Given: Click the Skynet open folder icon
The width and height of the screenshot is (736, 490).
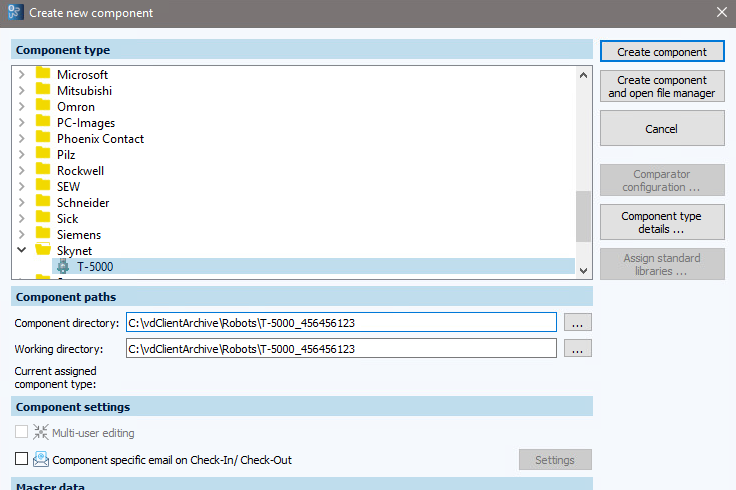Looking at the screenshot, I should click(x=43, y=251).
